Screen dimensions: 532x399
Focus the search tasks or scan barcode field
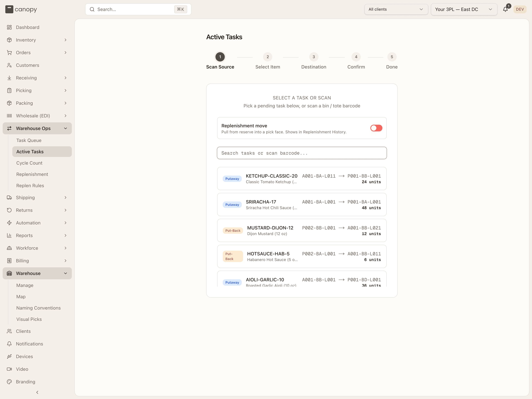click(302, 153)
